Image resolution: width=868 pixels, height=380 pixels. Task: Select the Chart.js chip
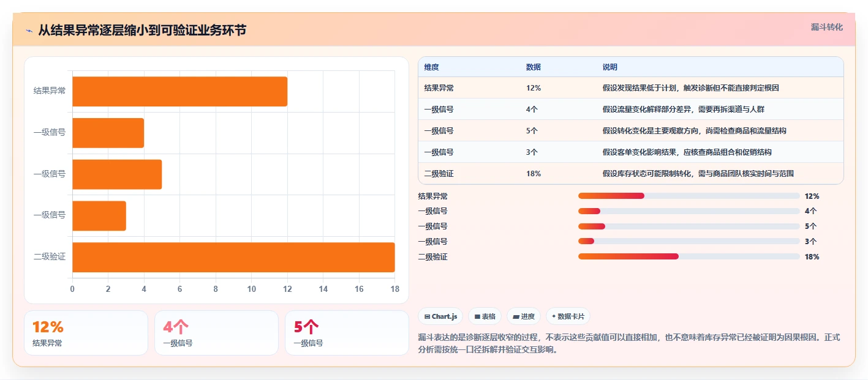(440, 316)
